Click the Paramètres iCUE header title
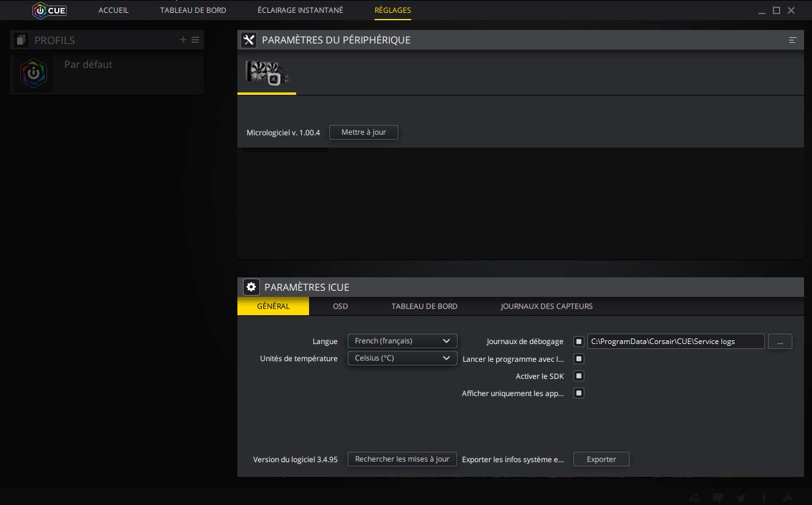This screenshot has width=812, height=505. pos(307,287)
